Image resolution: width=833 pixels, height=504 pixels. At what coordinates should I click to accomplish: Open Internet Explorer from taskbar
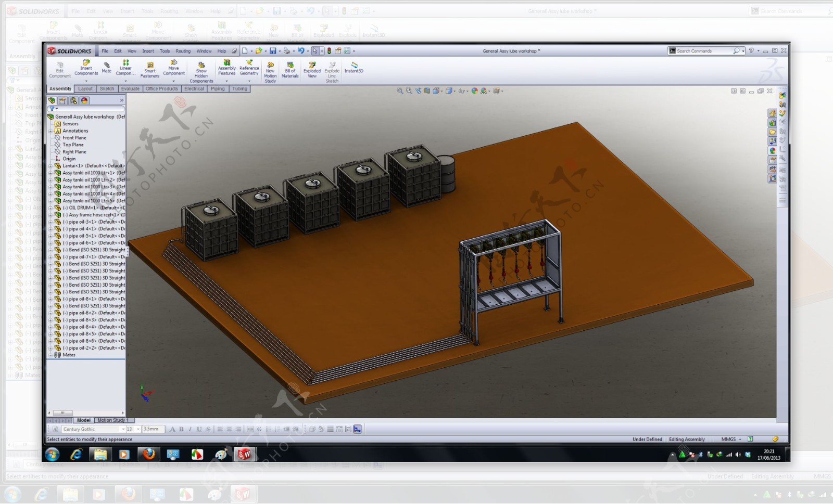click(x=76, y=454)
